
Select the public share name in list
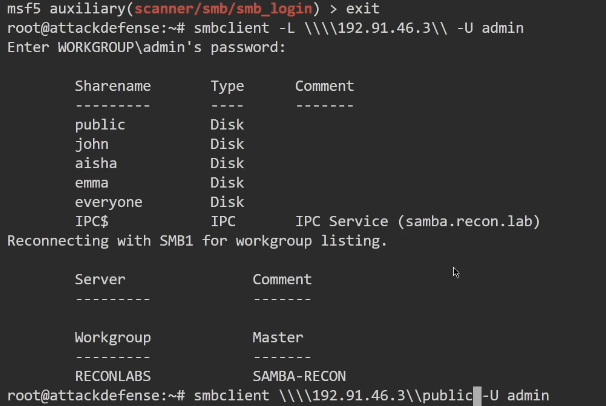(100, 125)
